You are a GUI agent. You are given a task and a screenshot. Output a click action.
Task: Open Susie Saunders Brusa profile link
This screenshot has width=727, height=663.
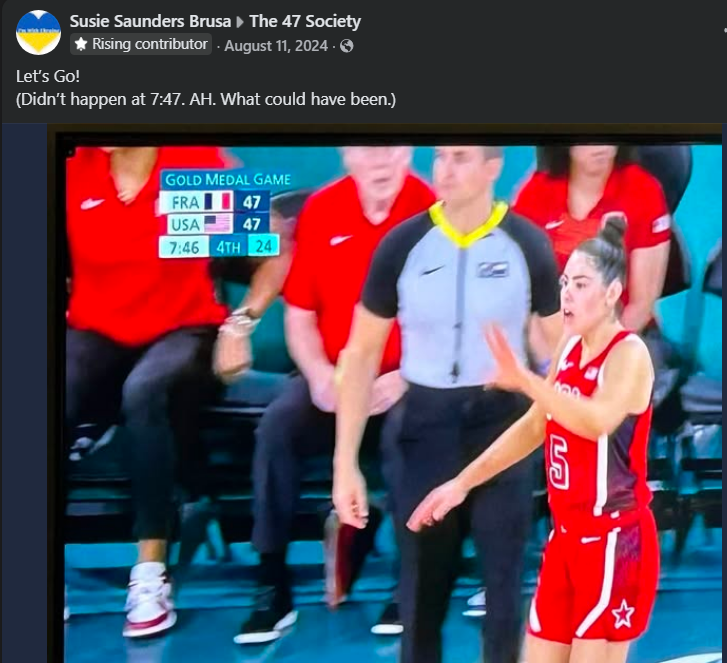150,21
